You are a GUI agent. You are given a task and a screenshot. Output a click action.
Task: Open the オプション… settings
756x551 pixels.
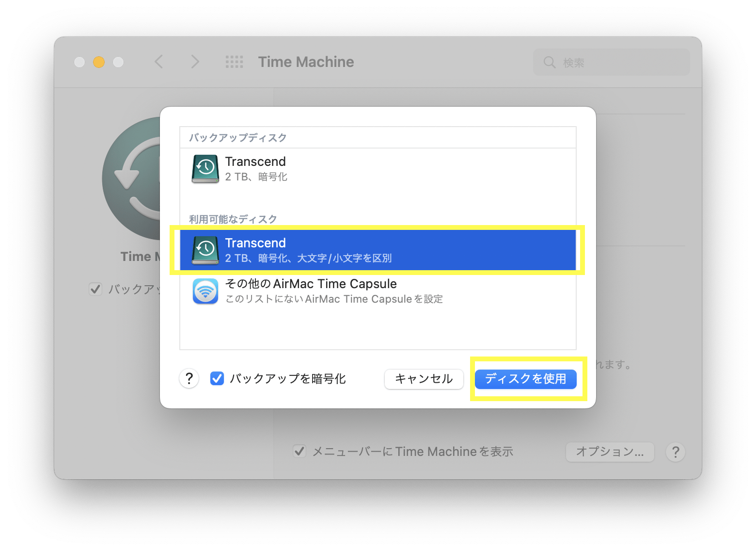click(x=610, y=452)
